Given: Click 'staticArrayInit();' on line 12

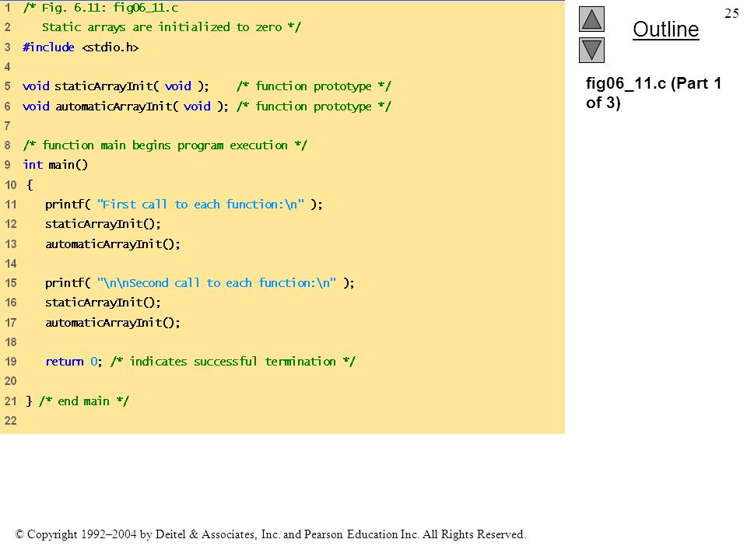Looking at the screenshot, I should pyautogui.click(x=103, y=224).
